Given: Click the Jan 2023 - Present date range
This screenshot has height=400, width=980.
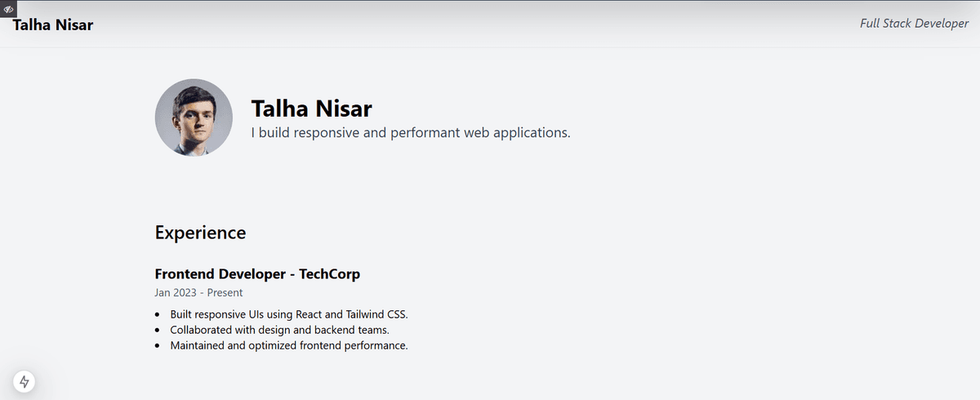Looking at the screenshot, I should tap(198, 292).
